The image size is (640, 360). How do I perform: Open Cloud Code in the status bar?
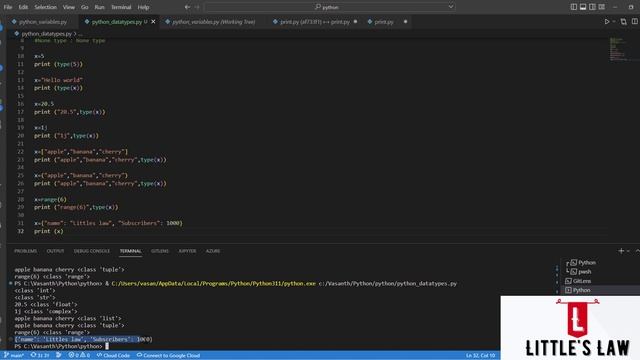(x=113, y=355)
